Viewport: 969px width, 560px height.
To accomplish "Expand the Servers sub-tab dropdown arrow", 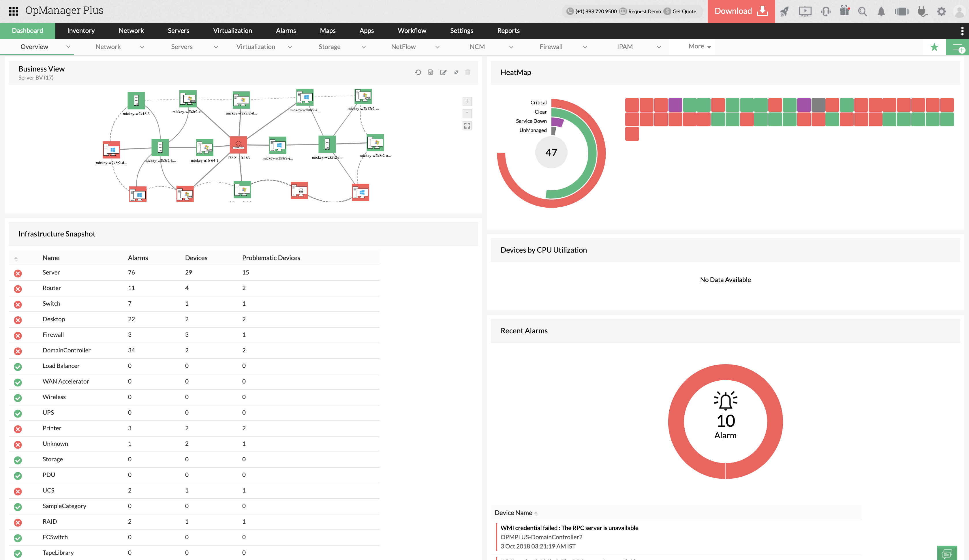I will (x=216, y=47).
